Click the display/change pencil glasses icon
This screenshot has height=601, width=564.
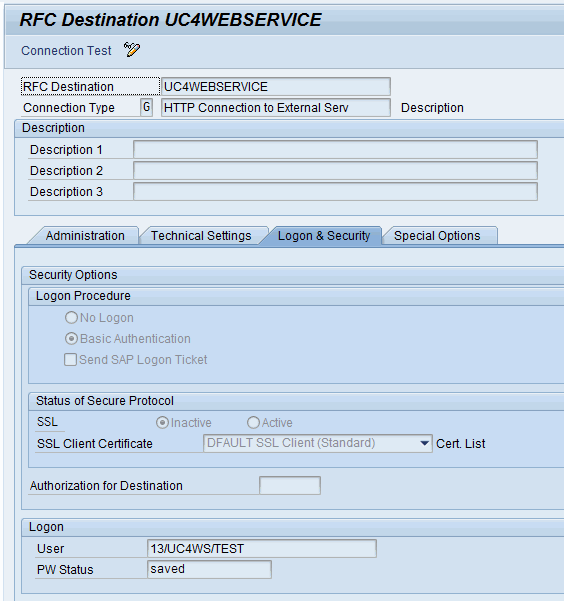[132, 50]
